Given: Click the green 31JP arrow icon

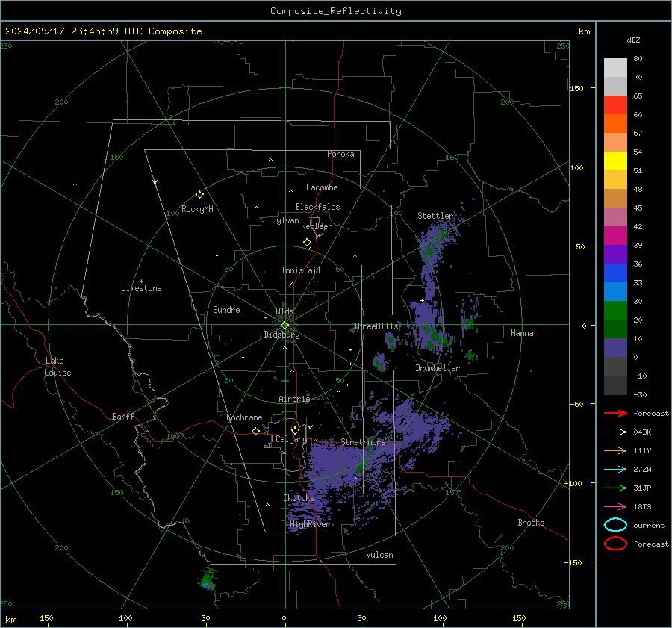Looking at the screenshot, I should 615,488.
